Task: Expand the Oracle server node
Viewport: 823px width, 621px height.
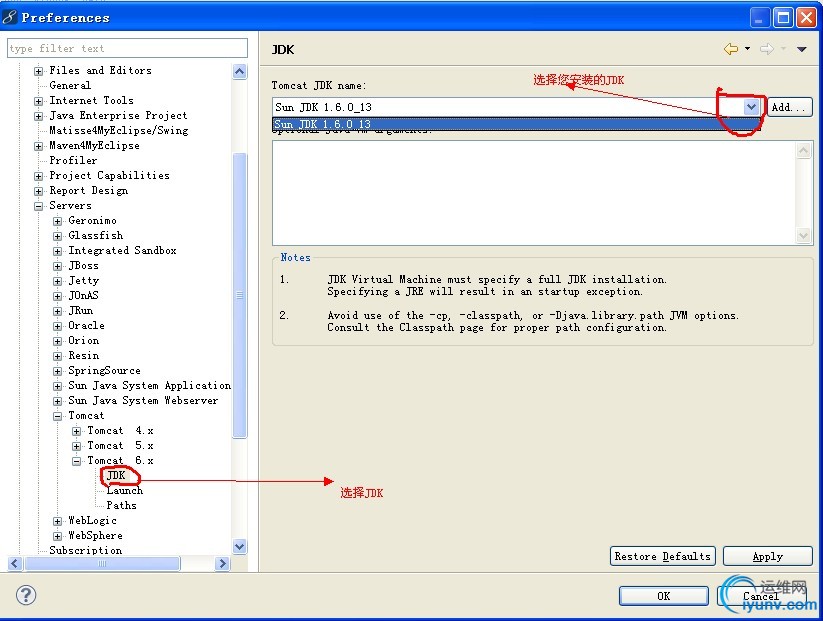Action: pyautogui.click(x=57, y=326)
